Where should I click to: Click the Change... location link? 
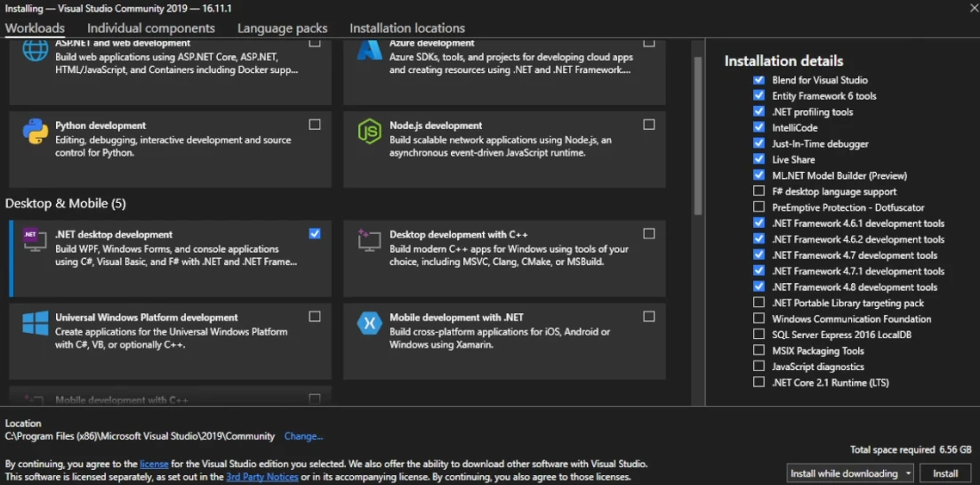[303, 436]
